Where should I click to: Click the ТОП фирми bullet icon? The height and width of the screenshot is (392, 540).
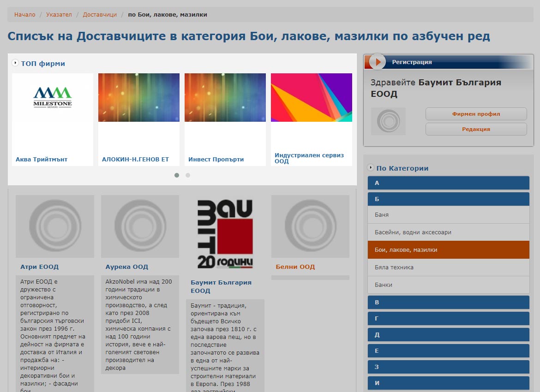(15, 63)
